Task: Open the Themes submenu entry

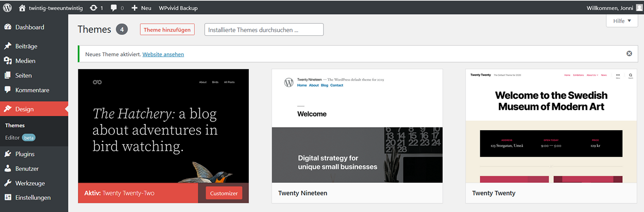Action: tap(15, 125)
